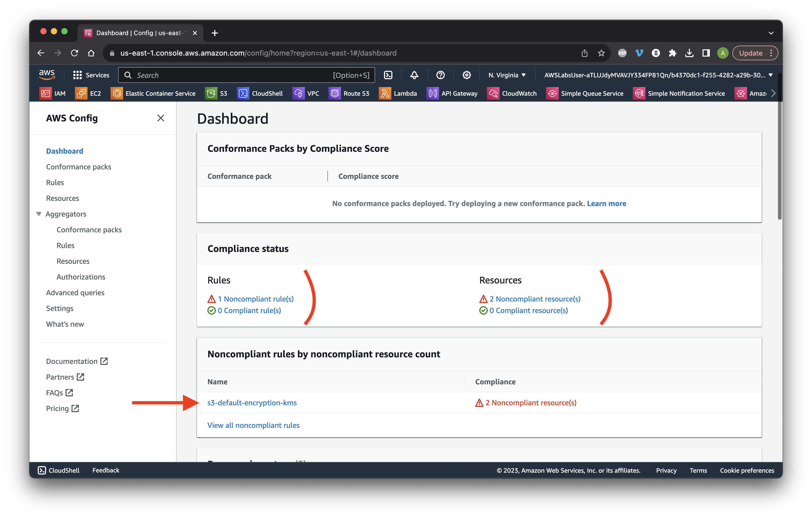The width and height of the screenshot is (812, 517).
Task: Click View all noncompliant rules
Action: click(253, 425)
